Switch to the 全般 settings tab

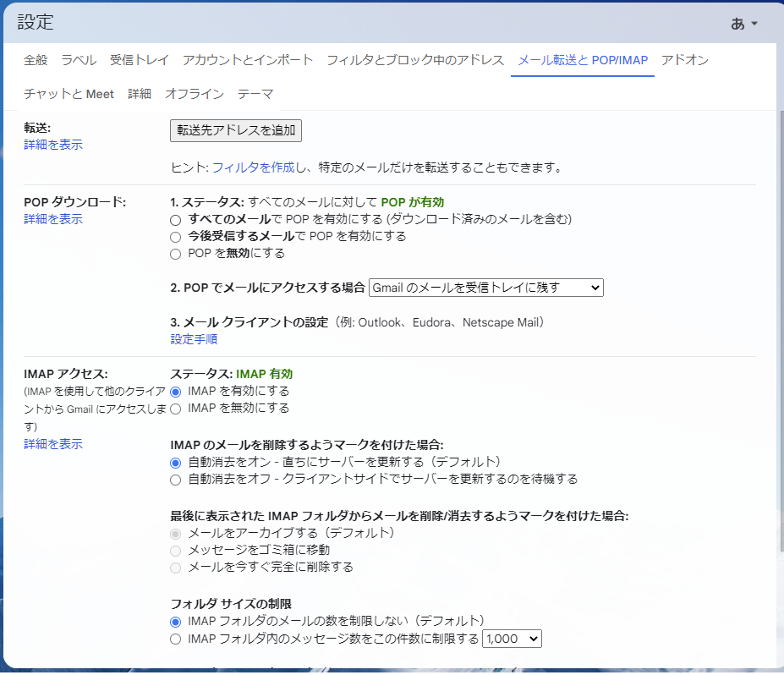coord(36,60)
